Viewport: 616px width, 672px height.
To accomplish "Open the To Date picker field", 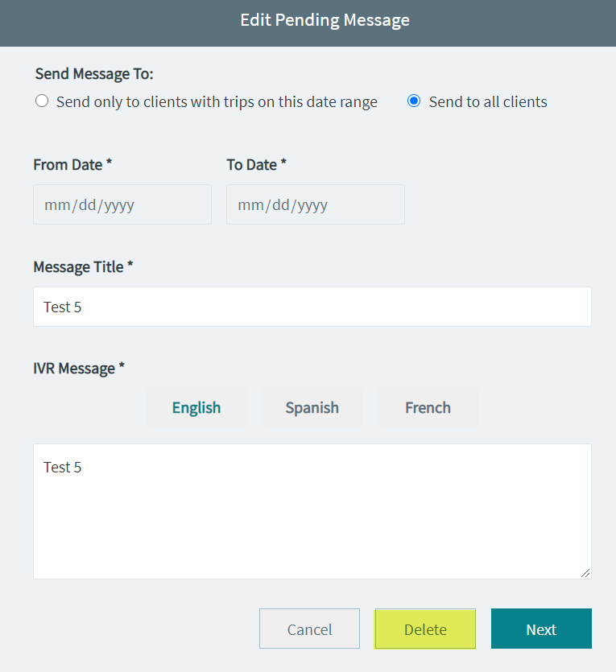I will pos(315,204).
